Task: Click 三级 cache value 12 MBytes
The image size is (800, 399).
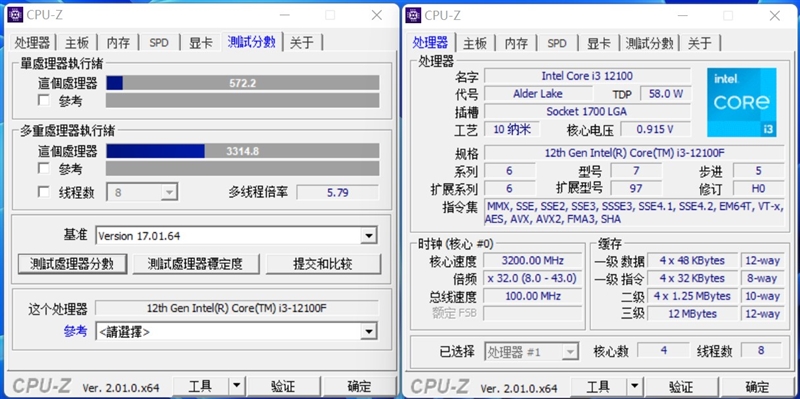Action: 692,313
